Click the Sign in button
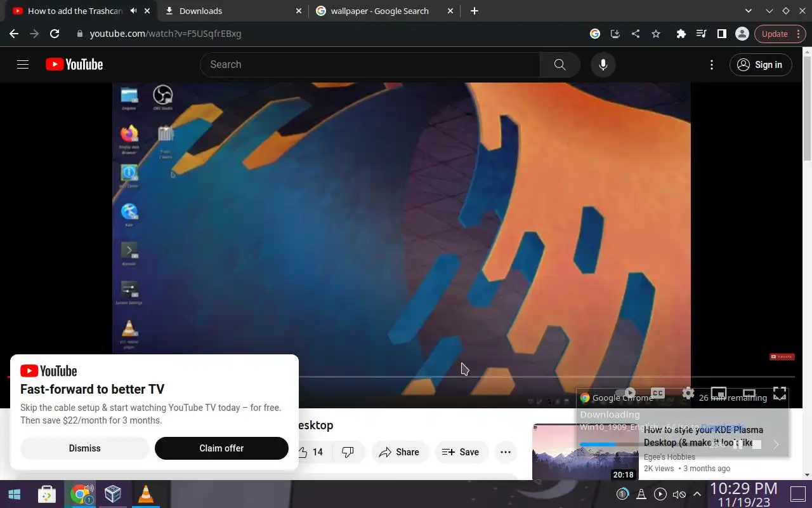 pos(761,64)
